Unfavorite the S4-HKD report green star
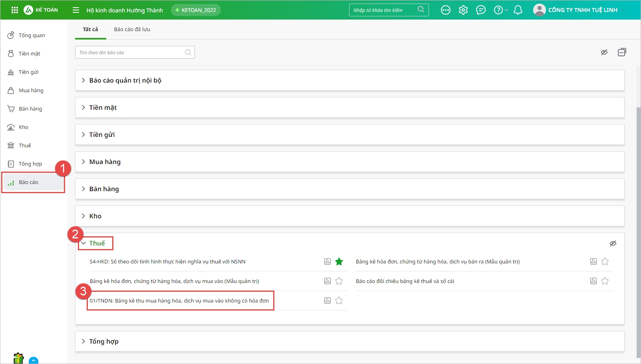This screenshot has height=364, width=641. [339, 261]
